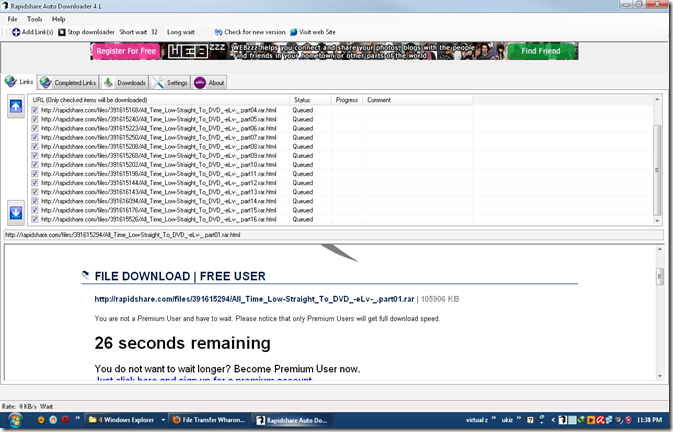Disable download of part12.rar.html
This screenshot has height=432, width=673.
35,183
